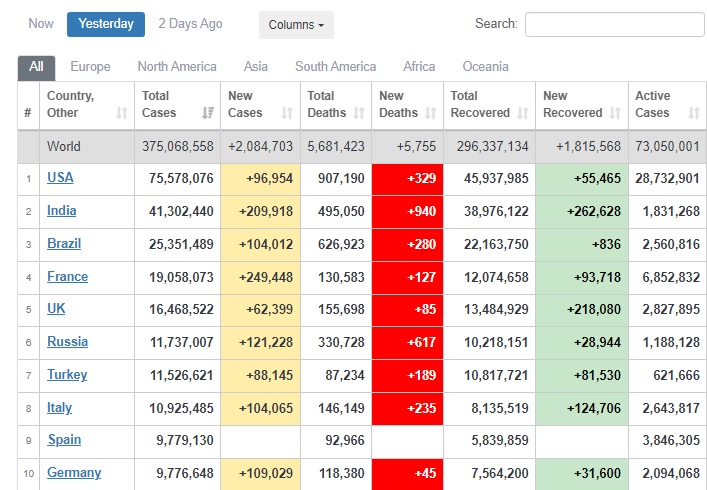Image resolution: width=707 pixels, height=490 pixels.
Task: Open the India country link
Action: (61, 211)
